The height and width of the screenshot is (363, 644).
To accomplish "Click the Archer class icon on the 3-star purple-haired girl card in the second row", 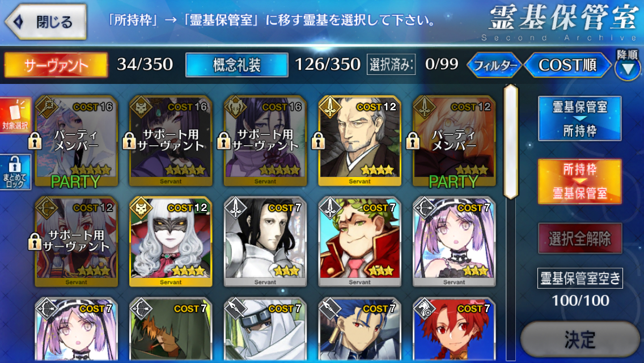I will (425, 208).
